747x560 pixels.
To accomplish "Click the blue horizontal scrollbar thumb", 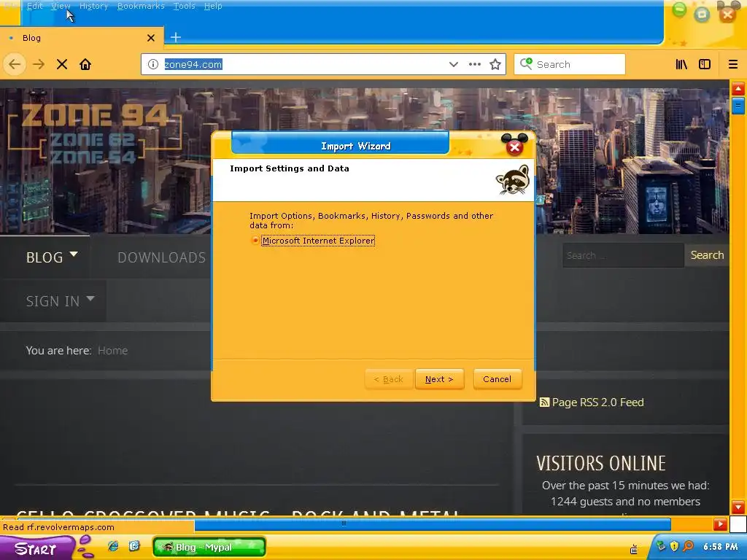I will (x=433, y=524).
